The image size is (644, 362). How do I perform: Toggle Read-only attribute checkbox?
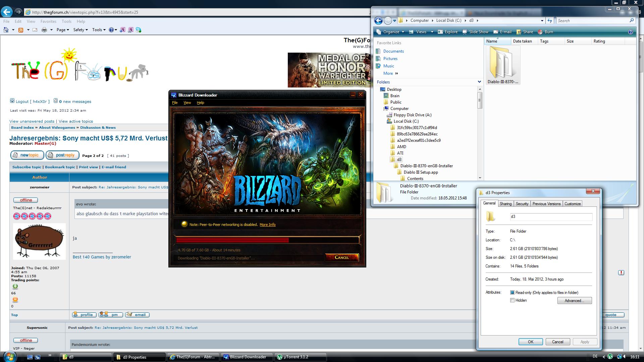pos(512,293)
